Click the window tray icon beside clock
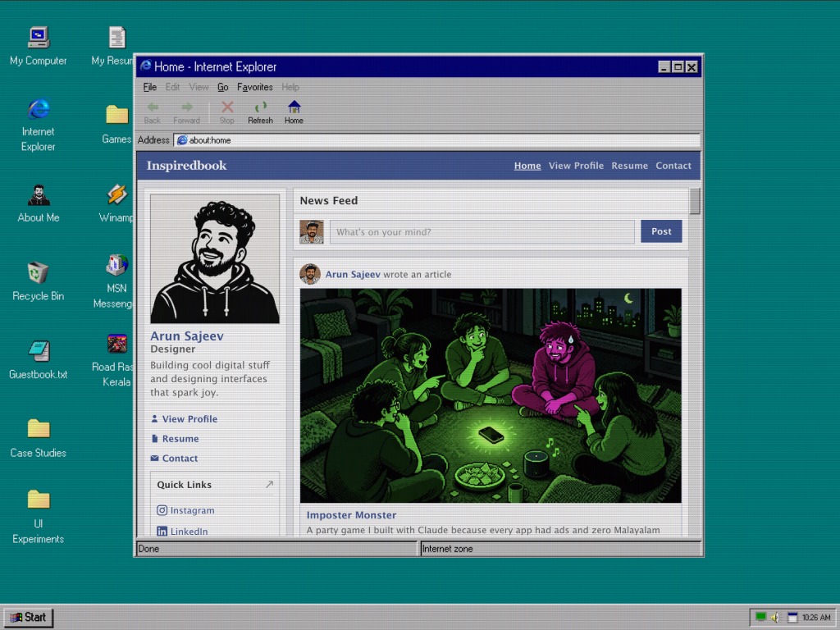Screen dimensions: 840x630 pyautogui.click(x=792, y=618)
